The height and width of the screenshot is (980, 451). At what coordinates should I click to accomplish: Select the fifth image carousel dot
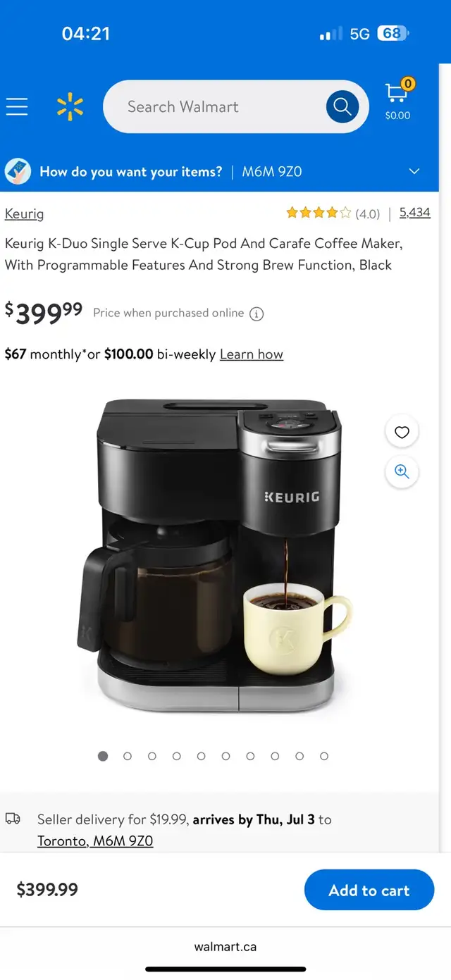point(201,756)
